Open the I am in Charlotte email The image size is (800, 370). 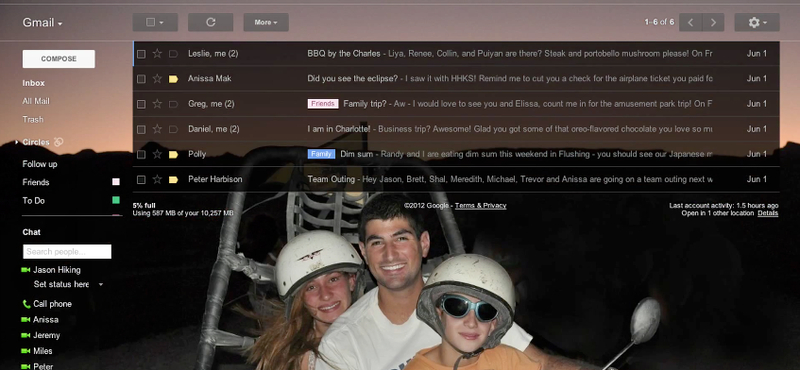(339, 129)
